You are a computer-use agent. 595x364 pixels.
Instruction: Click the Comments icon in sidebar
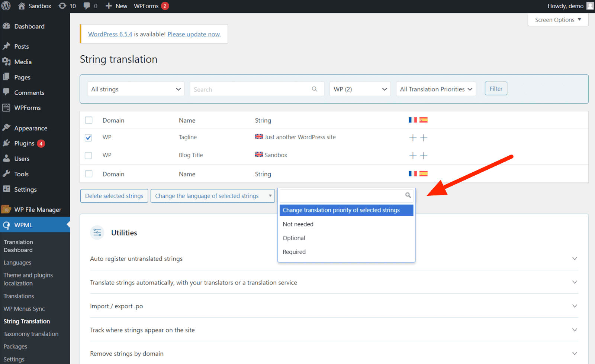6,92
